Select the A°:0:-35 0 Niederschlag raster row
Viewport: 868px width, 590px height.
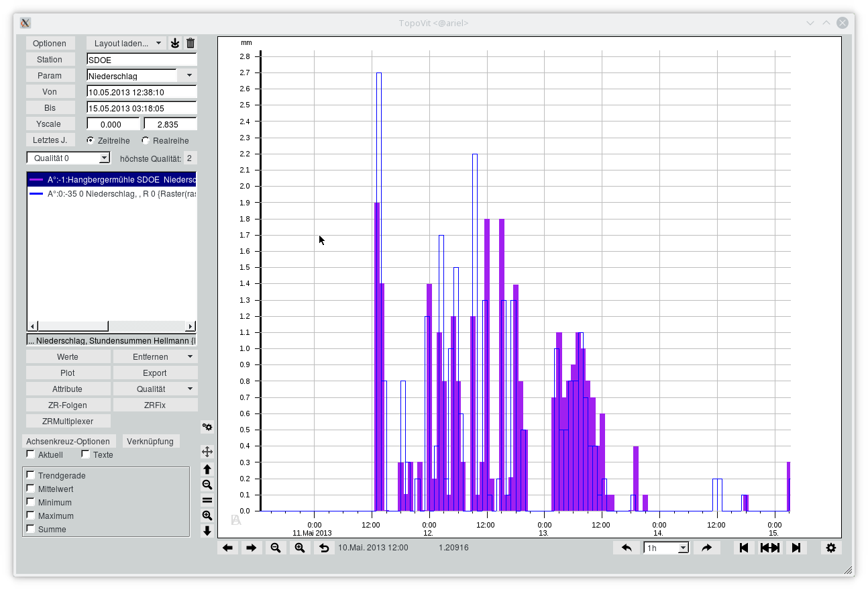click(111, 193)
